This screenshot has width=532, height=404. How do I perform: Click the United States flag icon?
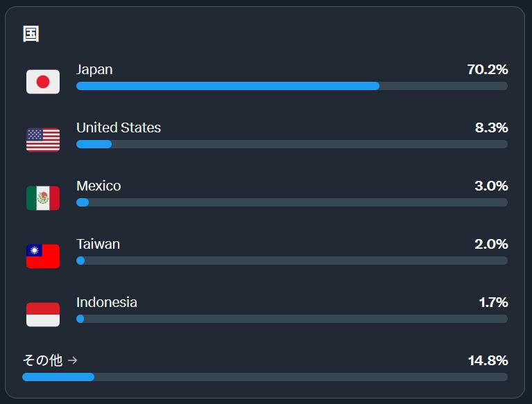pyautogui.click(x=43, y=140)
